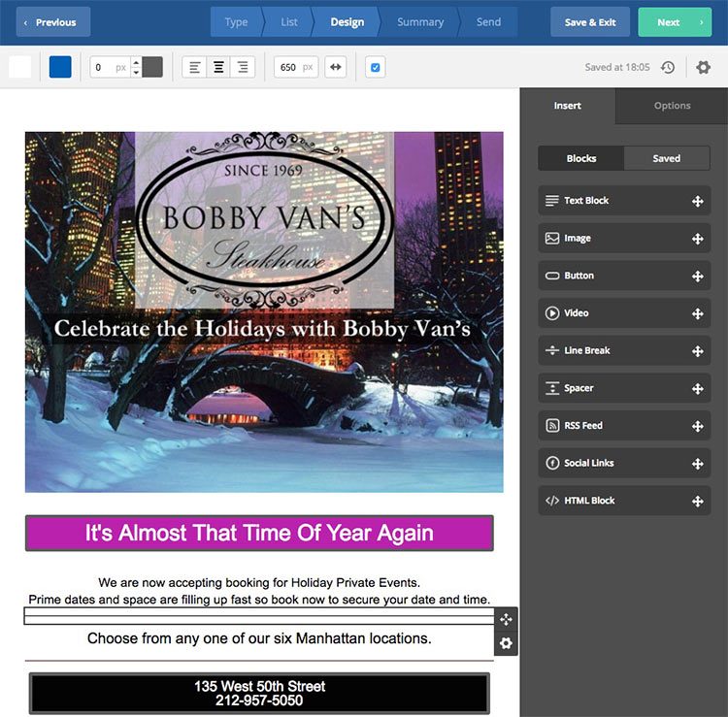The width and height of the screenshot is (728, 717).
Task: Switch to the Options panel tab
Action: (672, 106)
